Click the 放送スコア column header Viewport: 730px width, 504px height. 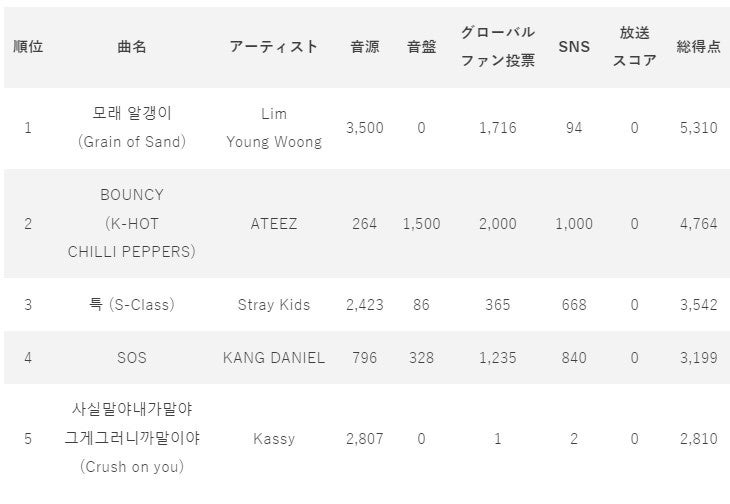tap(634, 47)
